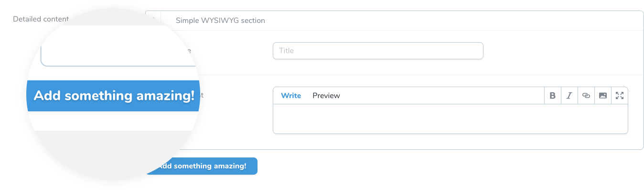The image size is (644, 190).
Task: Click the blank toolbar area beside Preview
Action: pos(442,96)
